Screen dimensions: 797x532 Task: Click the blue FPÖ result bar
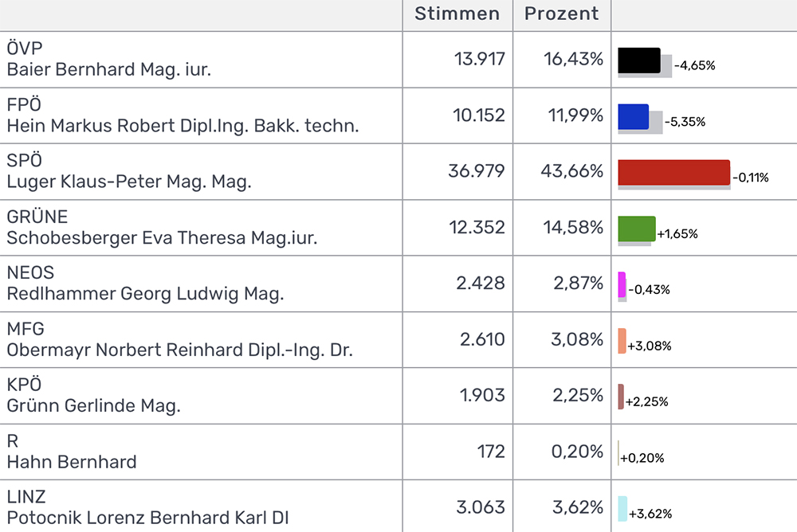coord(633,116)
